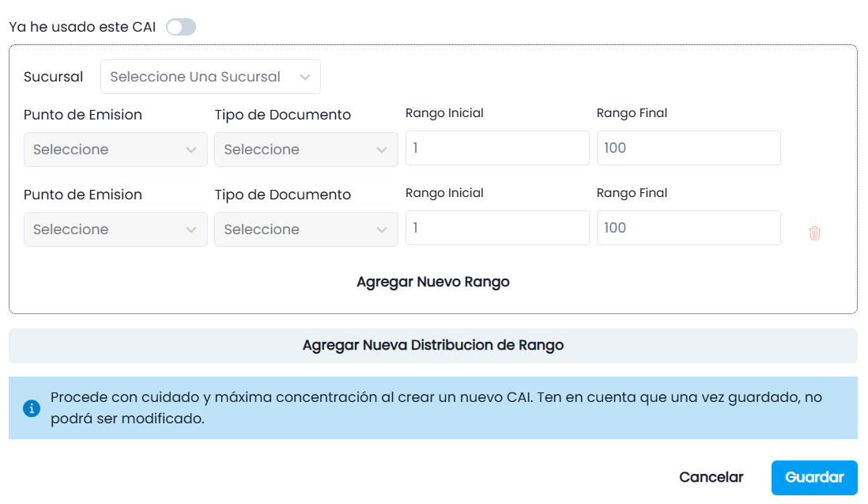Click the chevron in second Punto de Emision

[191, 229]
